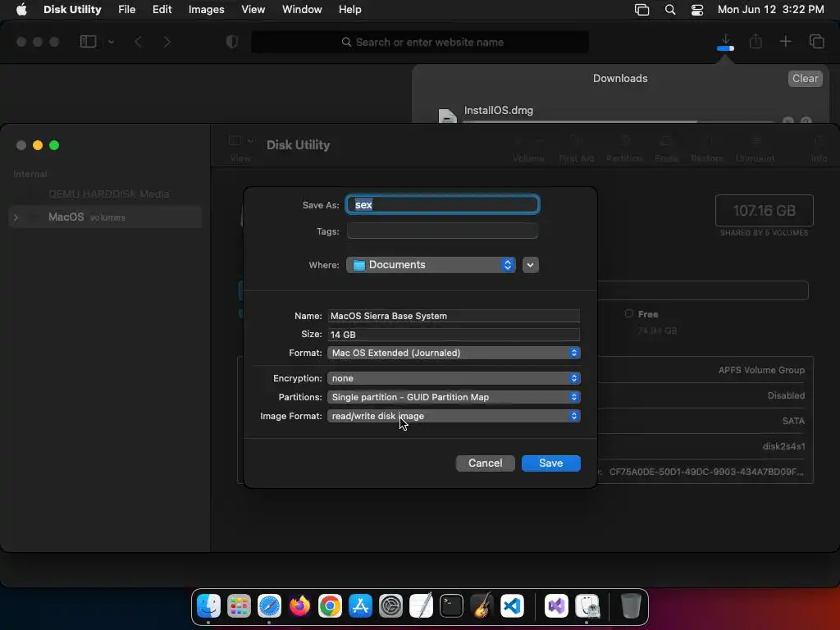Click the screen mirroring menu bar icon

click(641, 10)
